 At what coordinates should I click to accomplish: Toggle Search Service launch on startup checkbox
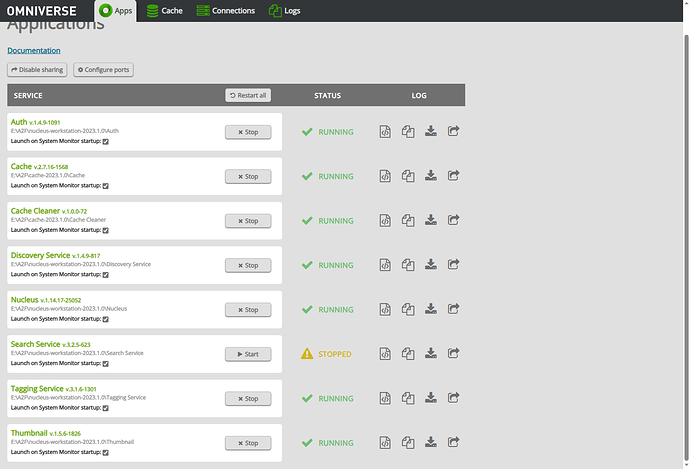pyautogui.click(x=106, y=364)
